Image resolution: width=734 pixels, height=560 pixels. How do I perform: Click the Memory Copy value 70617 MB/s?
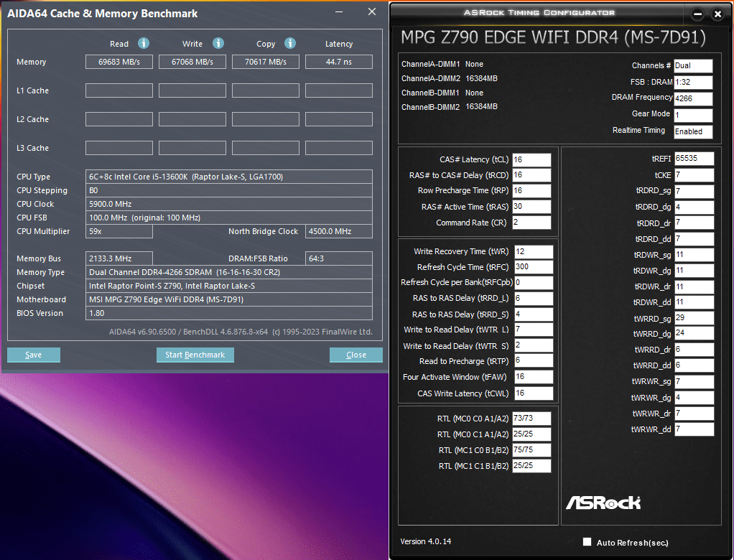coord(266,62)
